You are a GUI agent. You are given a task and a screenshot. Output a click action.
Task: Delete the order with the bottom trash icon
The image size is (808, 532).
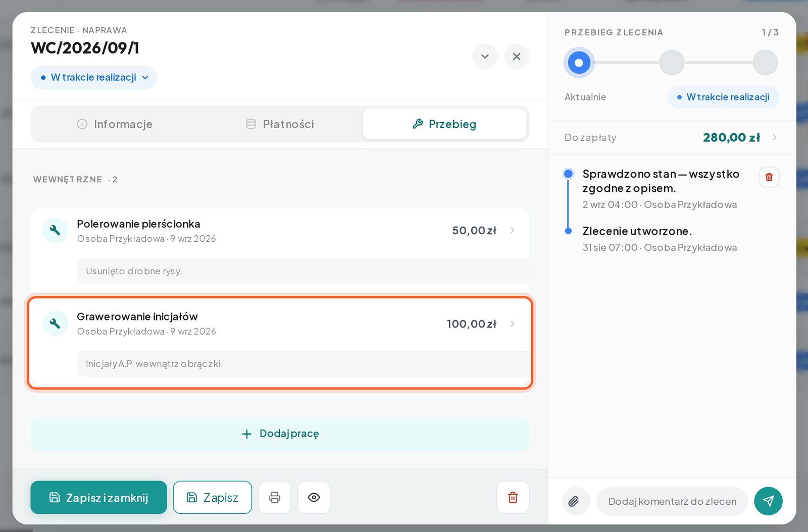click(513, 497)
